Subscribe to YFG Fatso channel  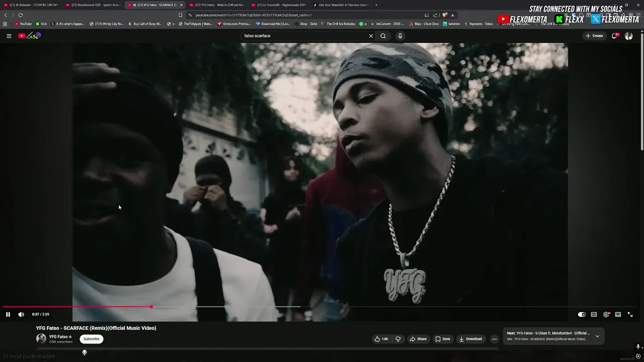[92, 339]
